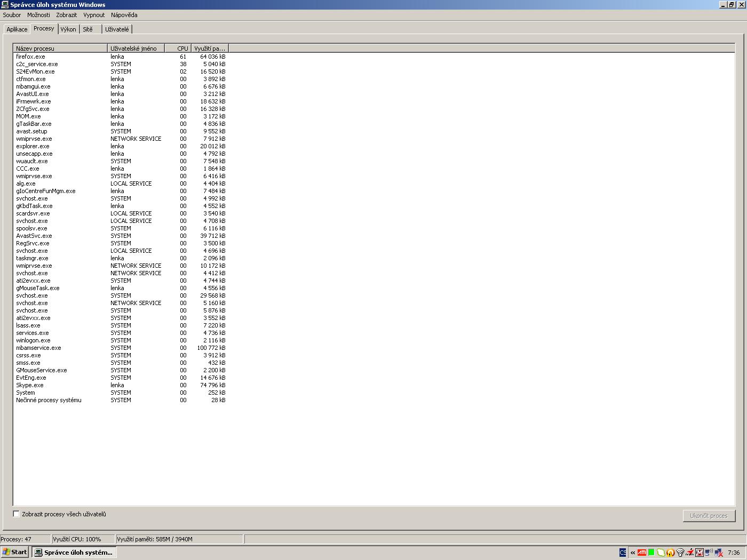Expand hidden tray icons with the chevron
The width and height of the screenshot is (747, 560).
[x=633, y=553]
